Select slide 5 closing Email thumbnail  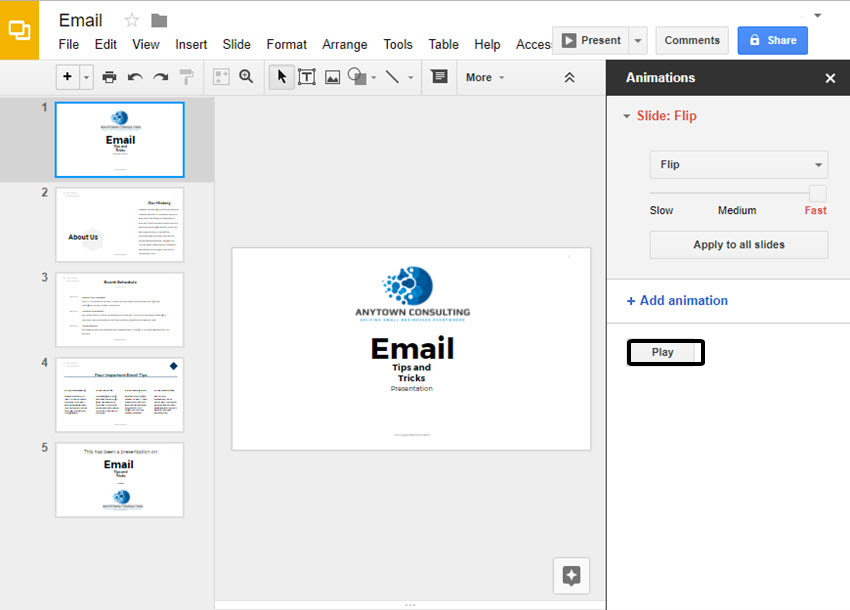pyautogui.click(x=120, y=480)
